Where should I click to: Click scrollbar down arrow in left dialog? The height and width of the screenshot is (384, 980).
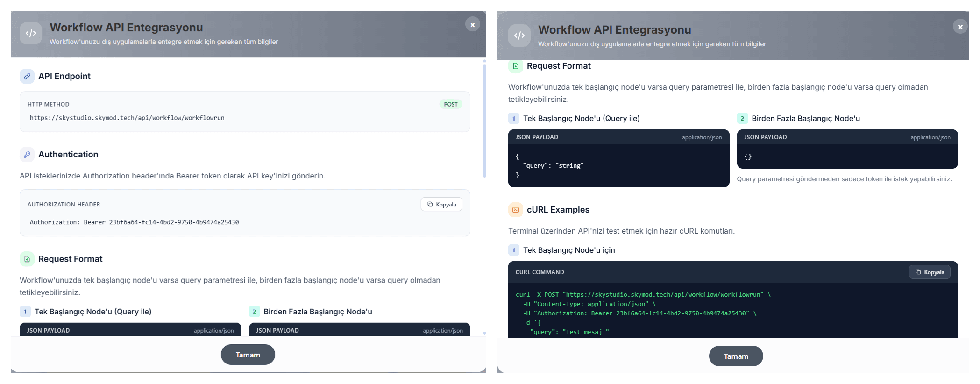(484, 334)
